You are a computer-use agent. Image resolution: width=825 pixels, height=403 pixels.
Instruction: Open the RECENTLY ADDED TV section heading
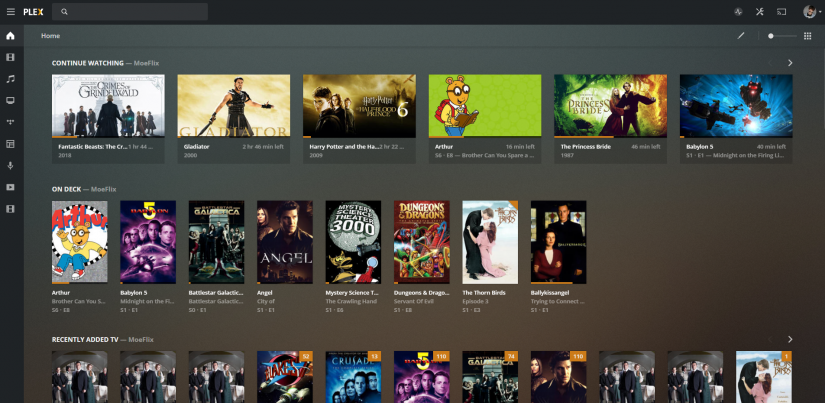tap(85, 339)
